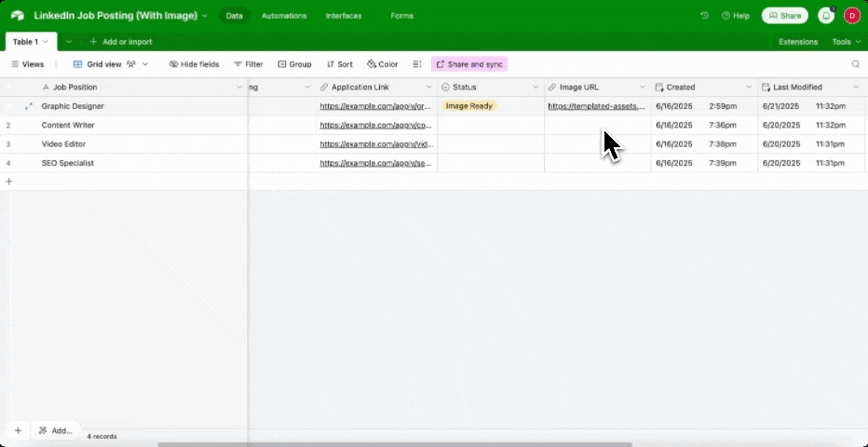The height and width of the screenshot is (447, 868).
Task: Click Add or import
Action: (121, 42)
